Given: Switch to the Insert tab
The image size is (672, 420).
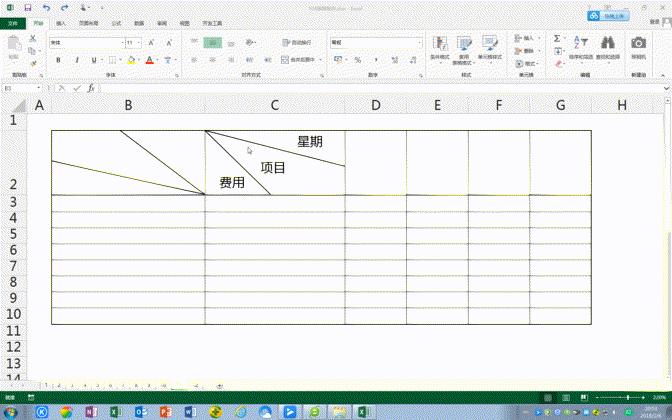Looking at the screenshot, I should tap(61, 23).
